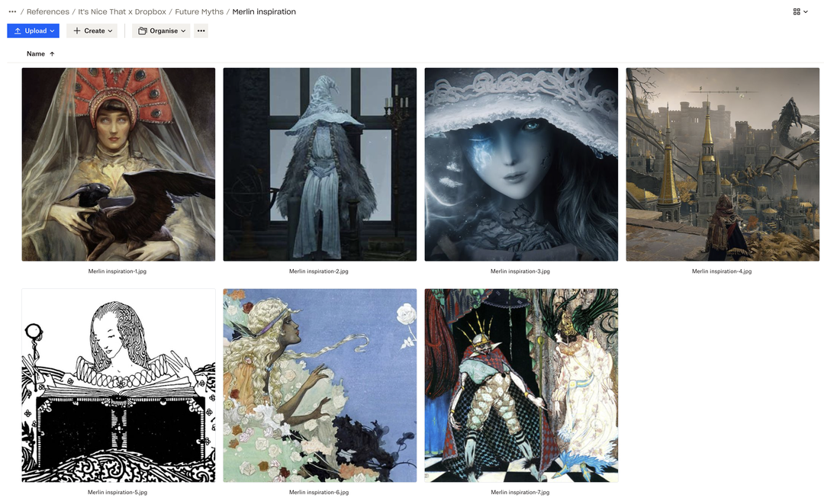Open Merlin inspiration-3.jpg thumbnail
Viewport: 824px width, 504px height.
pyautogui.click(x=521, y=165)
